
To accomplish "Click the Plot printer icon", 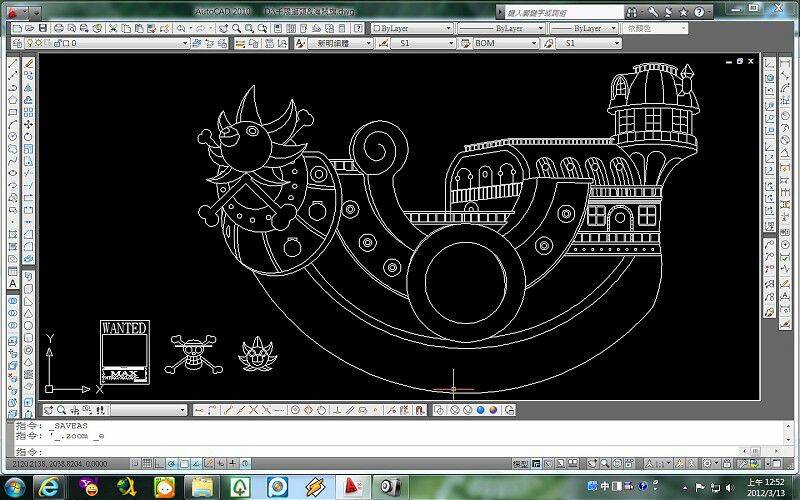I will pyautogui.click(x=59, y=29).
